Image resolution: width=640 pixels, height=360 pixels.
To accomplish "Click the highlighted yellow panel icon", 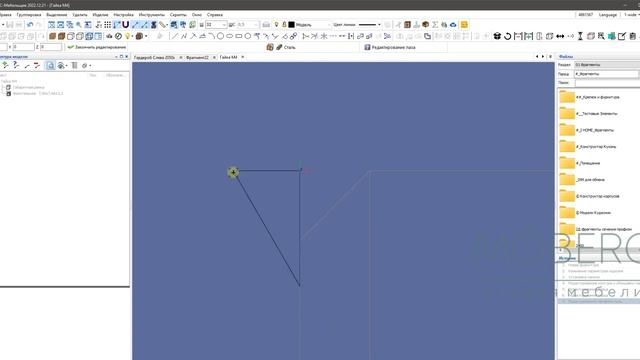I will [x=464, y=25].
